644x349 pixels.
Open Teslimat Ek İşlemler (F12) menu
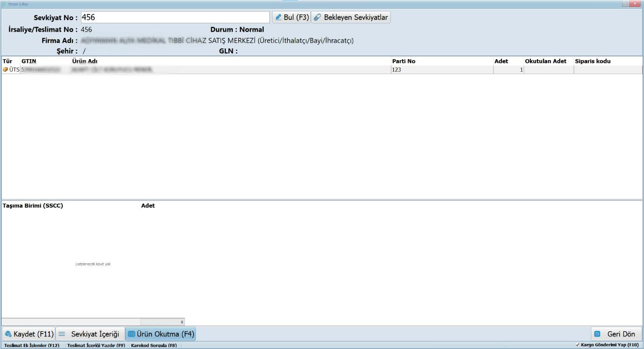(32, 345)
